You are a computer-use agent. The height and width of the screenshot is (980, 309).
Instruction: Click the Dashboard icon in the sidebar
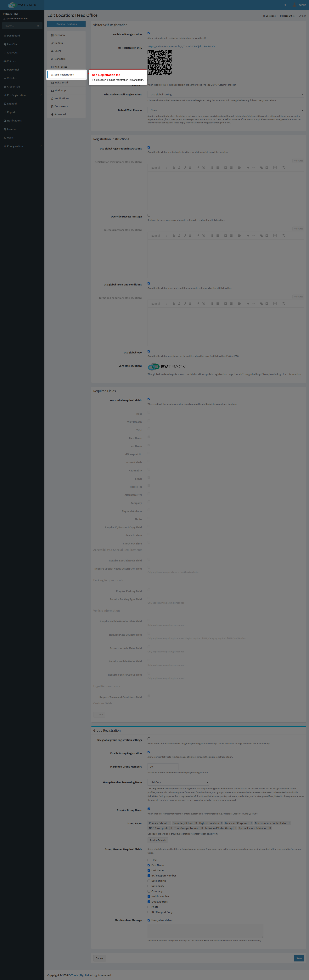coord(5,36)
